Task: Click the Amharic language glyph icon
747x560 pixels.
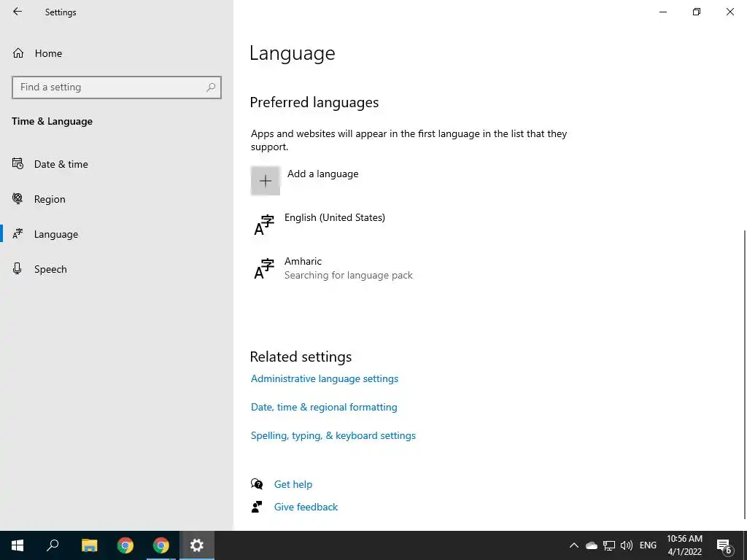Action: tap(264, 268)
